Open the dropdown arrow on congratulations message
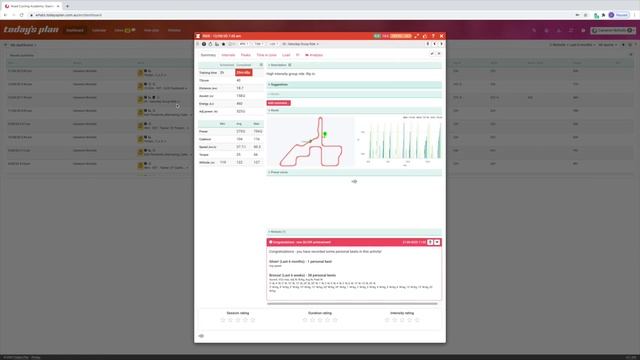This screenshot has width=640, height=360. click(437, 242)
